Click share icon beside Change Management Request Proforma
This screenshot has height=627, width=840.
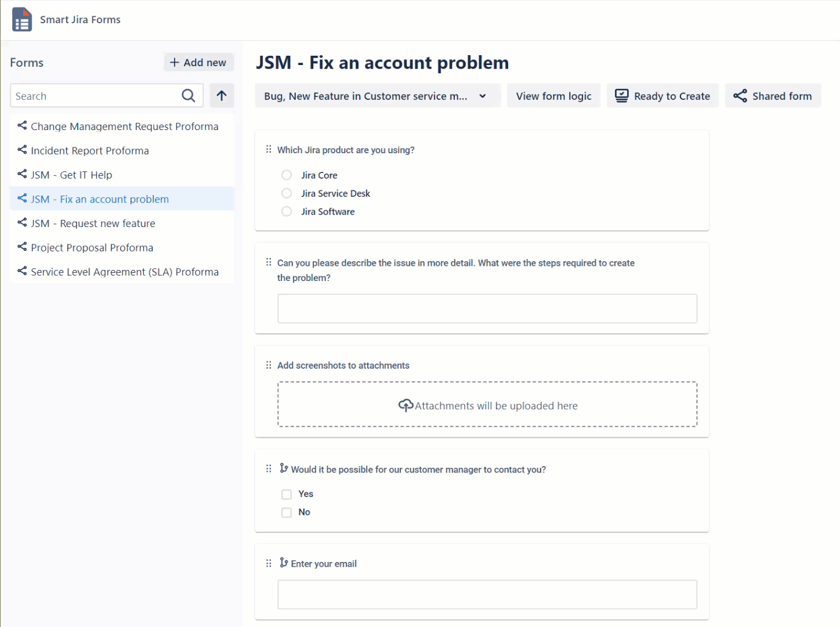tap(22, 126)
